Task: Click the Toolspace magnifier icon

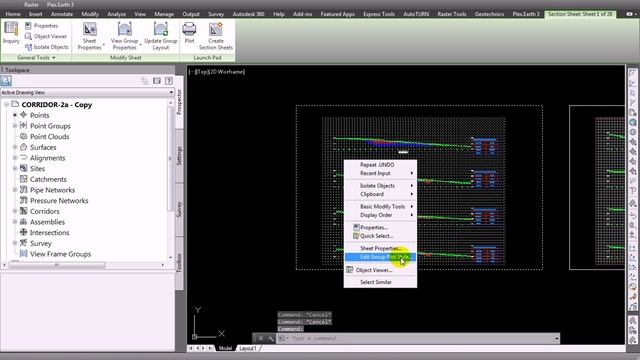Action: (x=6, y=81)
